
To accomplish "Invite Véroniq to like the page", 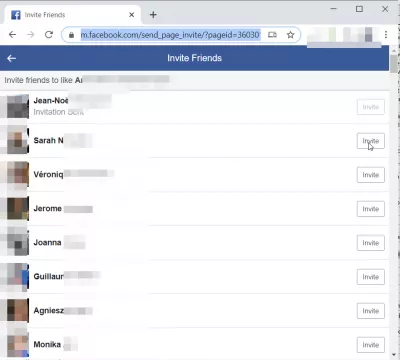I will (x=371, y=175).
